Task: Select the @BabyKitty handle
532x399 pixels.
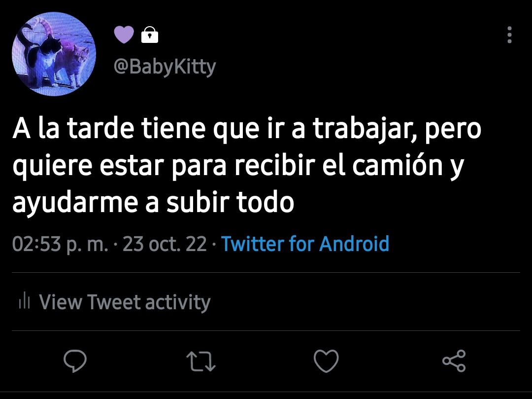Action: click(x=165, y=67)
